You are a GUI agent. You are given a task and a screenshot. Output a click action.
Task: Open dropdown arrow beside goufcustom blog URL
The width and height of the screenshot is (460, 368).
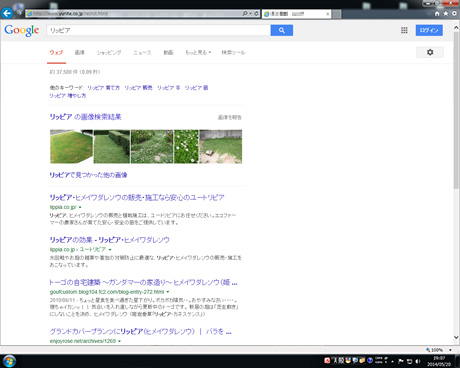[x=168, y=292]
